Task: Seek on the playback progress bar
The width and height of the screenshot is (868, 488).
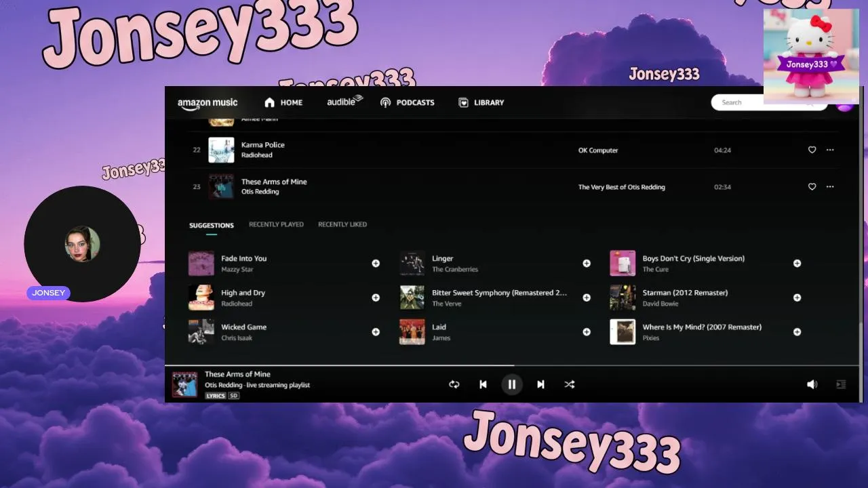Action: 512,366
